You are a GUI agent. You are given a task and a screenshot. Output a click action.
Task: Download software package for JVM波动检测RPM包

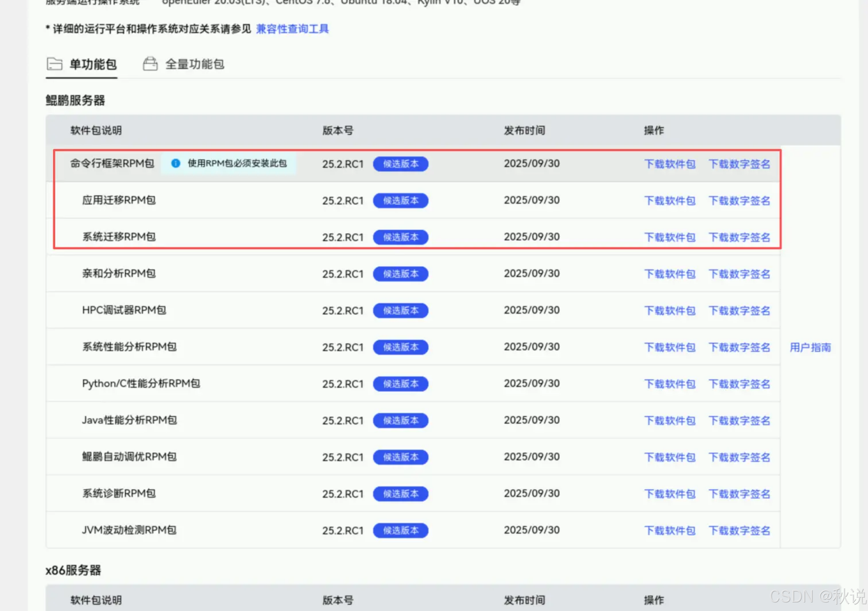pos(670,531)
